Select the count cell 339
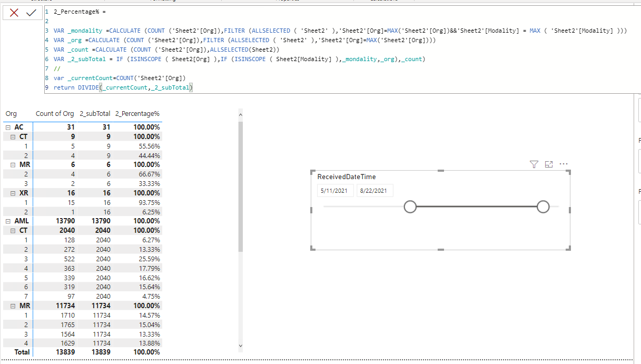641x364 pixels. pos(69,278)
